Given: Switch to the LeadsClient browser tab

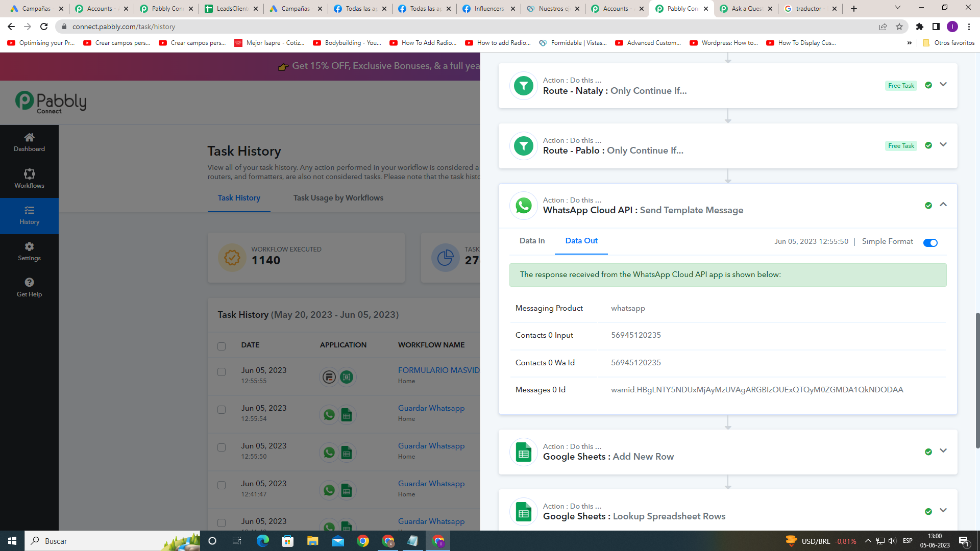Looking at the screenshot, I should pos(231,9).
